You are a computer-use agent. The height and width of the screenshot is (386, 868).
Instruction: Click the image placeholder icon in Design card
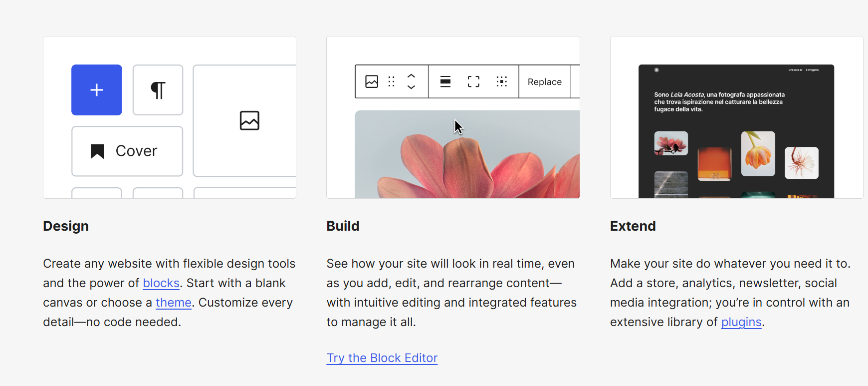click(249, 120)
